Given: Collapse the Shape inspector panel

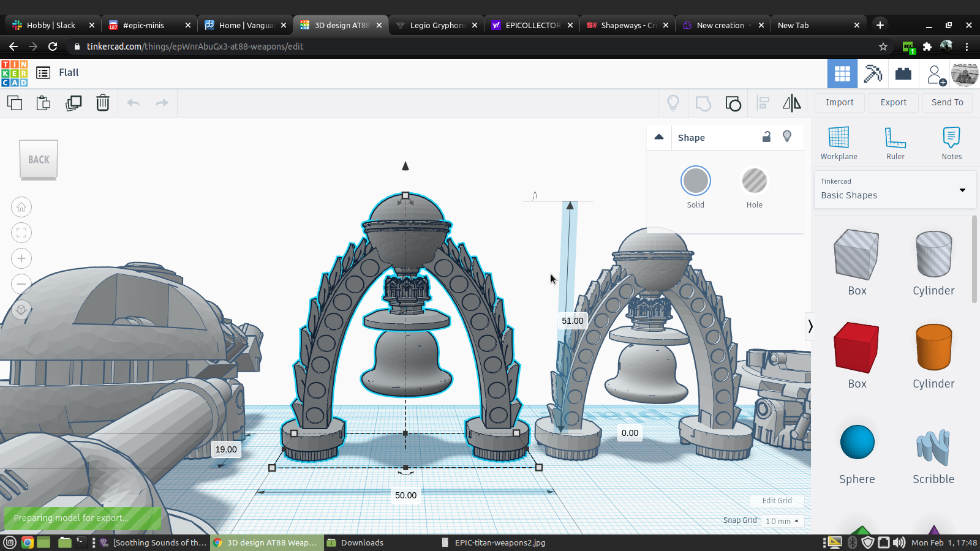Looking at the screenshot, I should [659, 137].
